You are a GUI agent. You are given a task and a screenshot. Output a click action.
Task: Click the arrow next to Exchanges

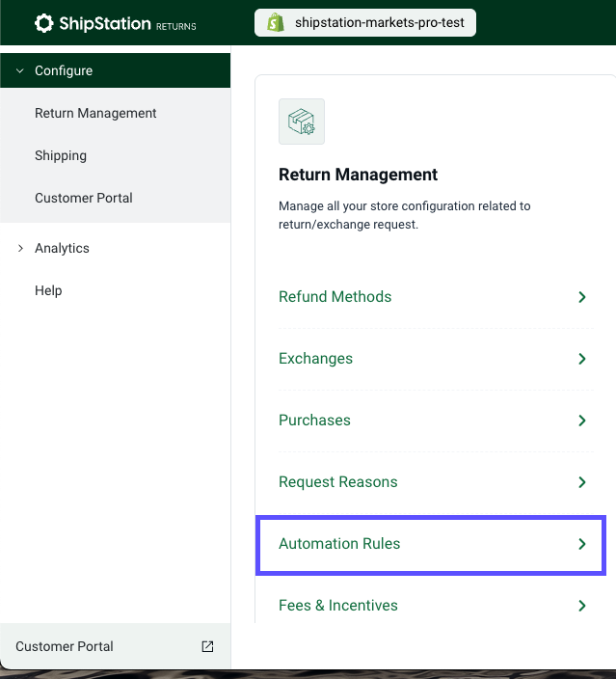coord(581,359)
